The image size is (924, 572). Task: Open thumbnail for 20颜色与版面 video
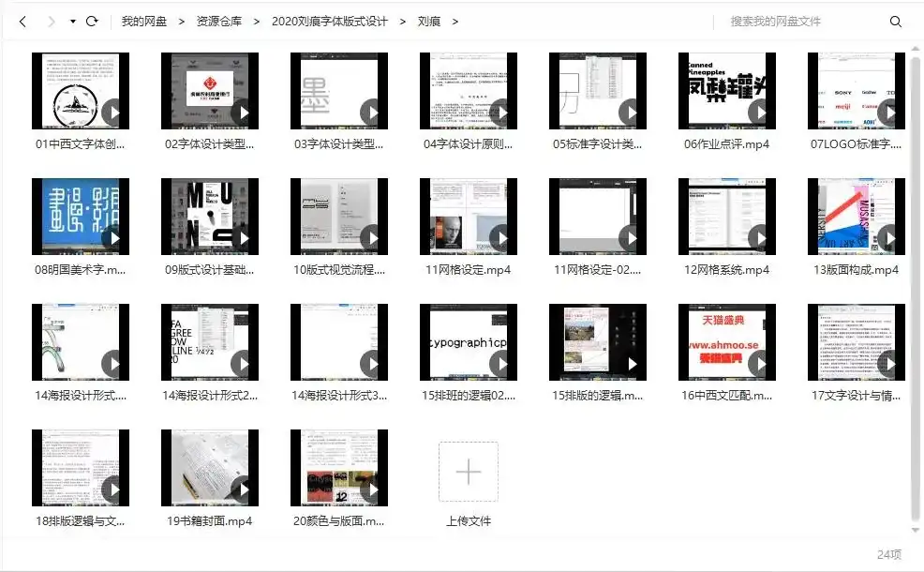pyautogui.click(x=339, y=469)
